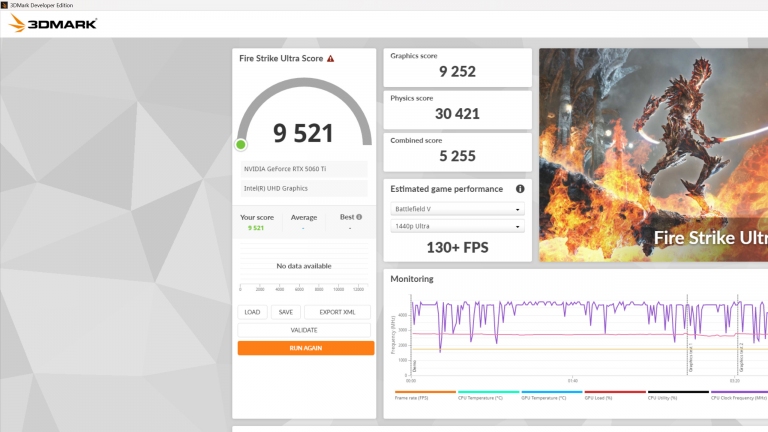Click the 130+ FPS estimate text
This screenshot has height=432, width=768.
(457, 247)
